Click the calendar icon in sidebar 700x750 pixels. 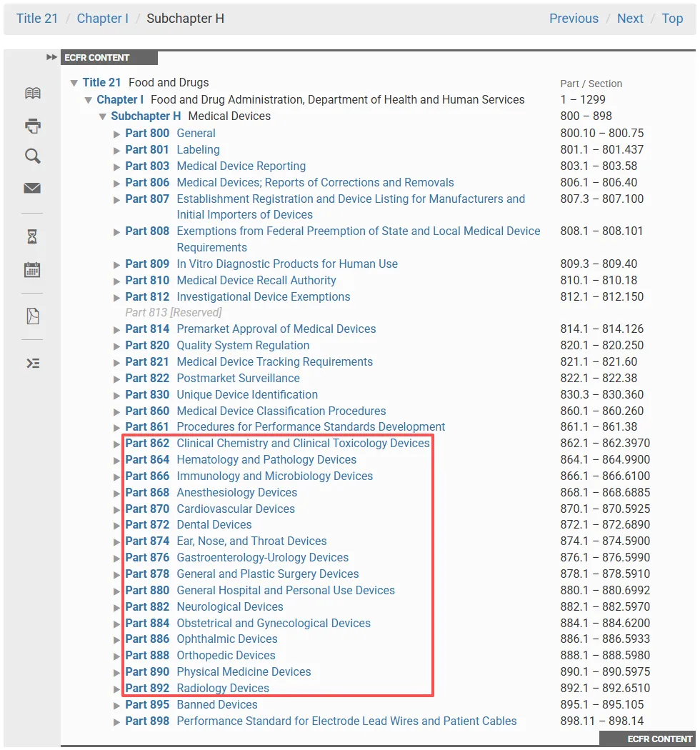click(x=32, y=270)
